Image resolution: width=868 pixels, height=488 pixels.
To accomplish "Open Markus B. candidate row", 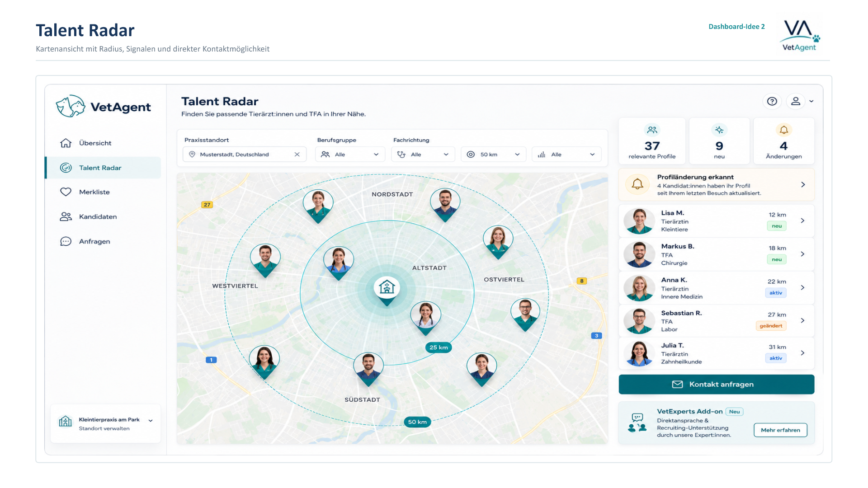I will [x=716, y=254].
